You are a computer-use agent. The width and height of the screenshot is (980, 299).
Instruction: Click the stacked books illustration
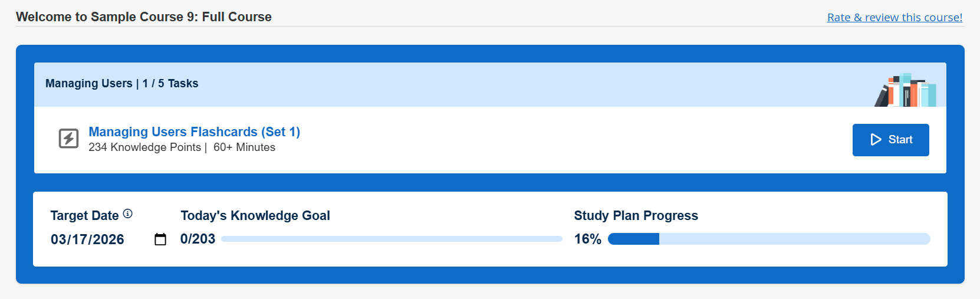click(x=906, y=90)
